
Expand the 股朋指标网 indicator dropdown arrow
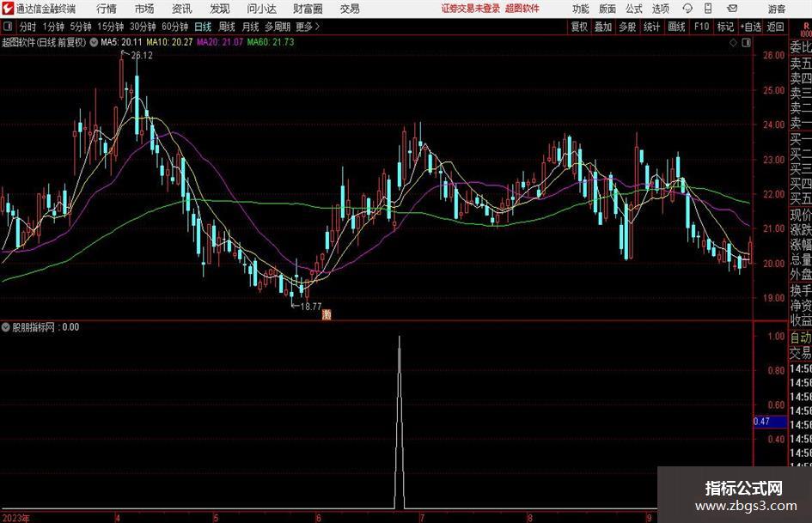point(6,327)
